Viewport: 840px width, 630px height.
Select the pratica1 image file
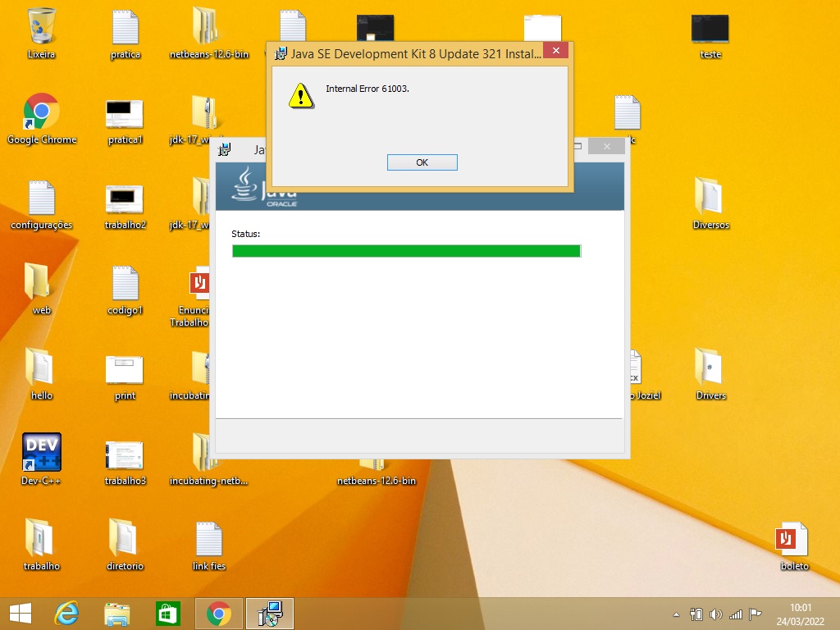pos(125,121)
